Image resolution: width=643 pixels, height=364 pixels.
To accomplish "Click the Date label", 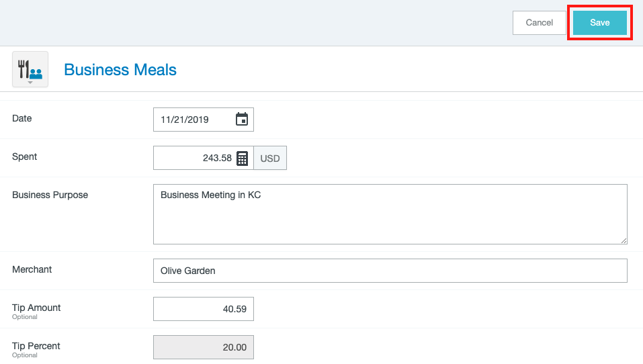I will [x=22, y=118].
